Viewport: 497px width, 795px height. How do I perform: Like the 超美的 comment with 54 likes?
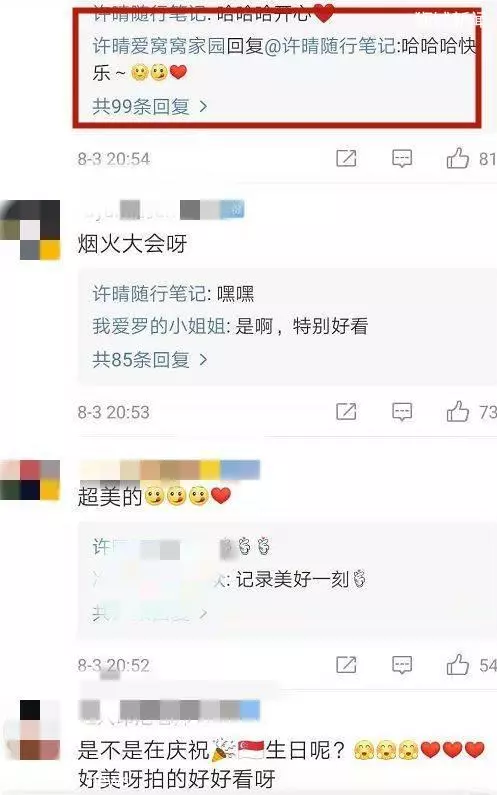tap(457, 664)
